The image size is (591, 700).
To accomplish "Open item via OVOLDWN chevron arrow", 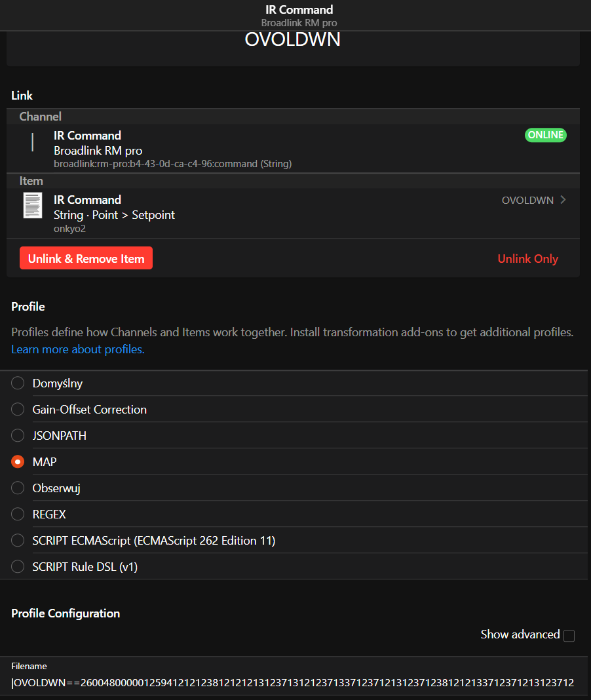I will point(563,200).
